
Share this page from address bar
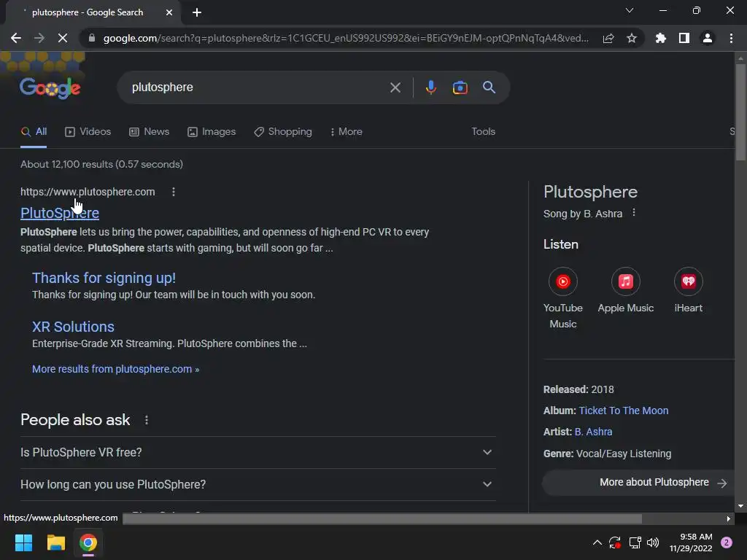pos(608,38)
